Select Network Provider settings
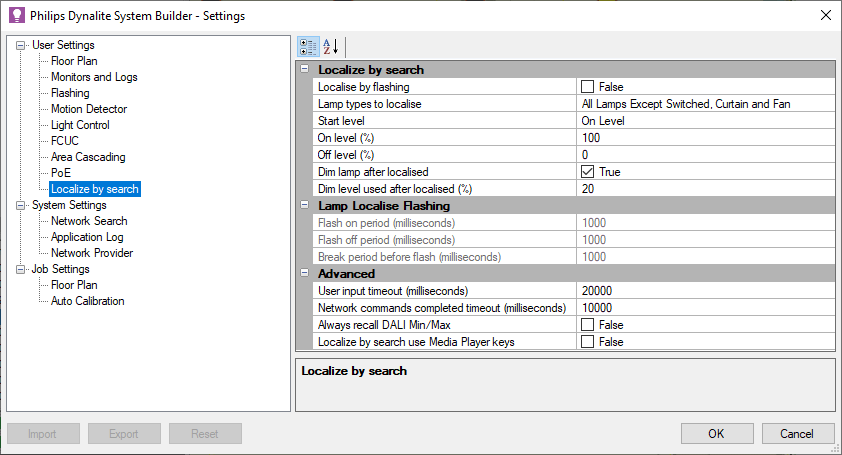842x455 pixels. point(92,253)
